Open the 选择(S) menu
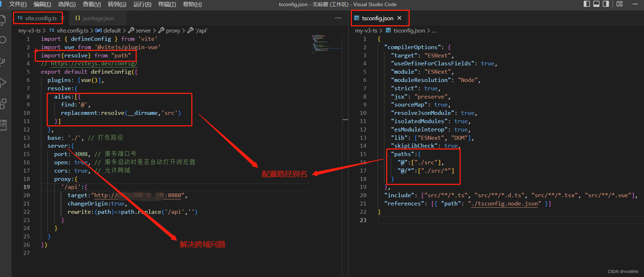This screenshot has width=644, height=277. click(x=67, y=4)
